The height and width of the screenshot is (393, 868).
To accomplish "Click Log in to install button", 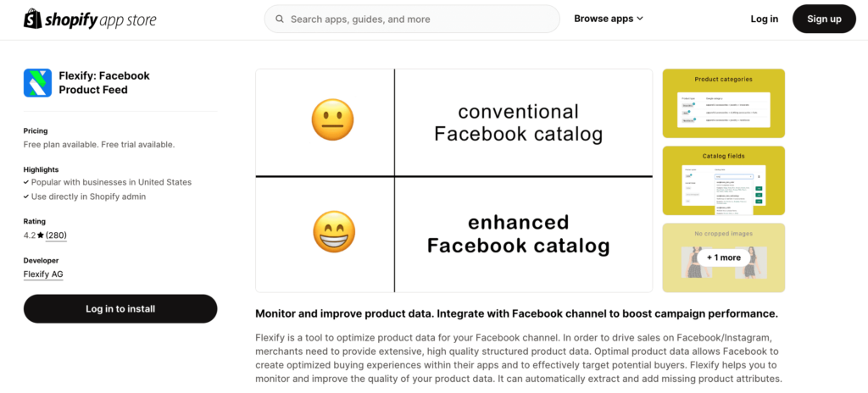I will pos(120,309).
